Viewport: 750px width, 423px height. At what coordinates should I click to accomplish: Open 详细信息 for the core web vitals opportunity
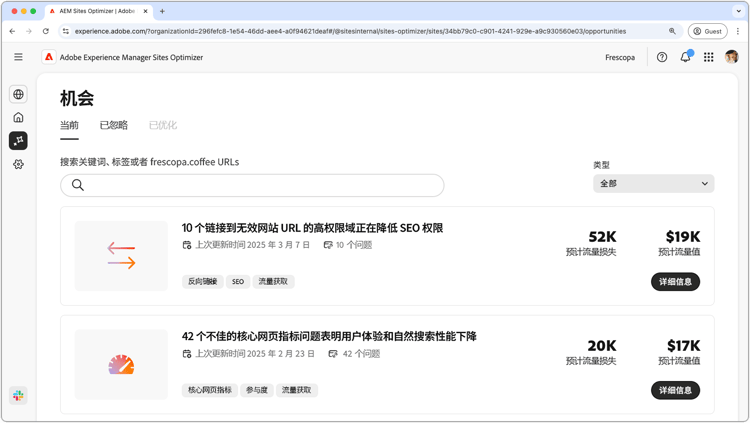(675, 390)
